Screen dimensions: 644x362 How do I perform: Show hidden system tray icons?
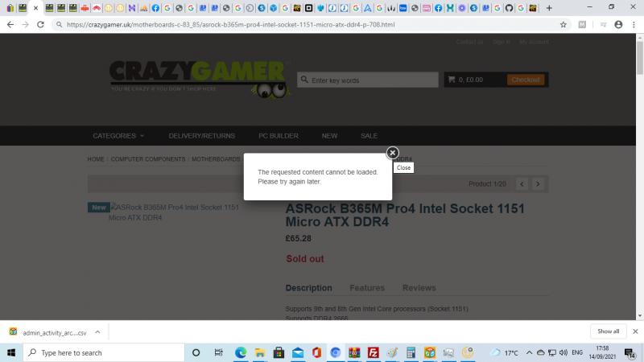point(529,352)
